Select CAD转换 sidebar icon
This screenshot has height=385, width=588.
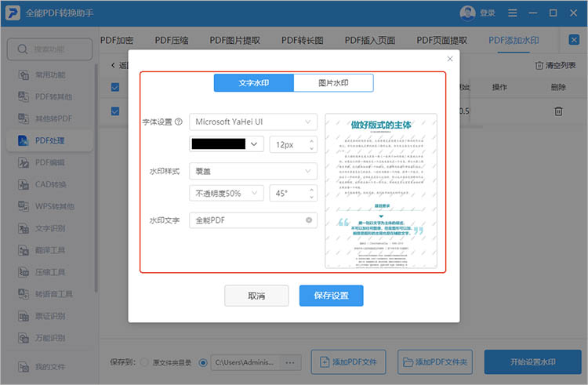24,184
